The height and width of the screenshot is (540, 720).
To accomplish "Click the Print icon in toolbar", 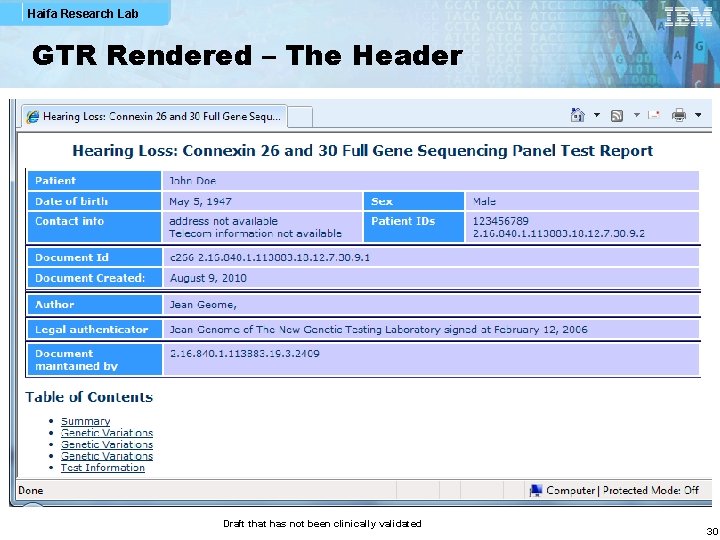I will pyautogui.click(x=679, y=115).
